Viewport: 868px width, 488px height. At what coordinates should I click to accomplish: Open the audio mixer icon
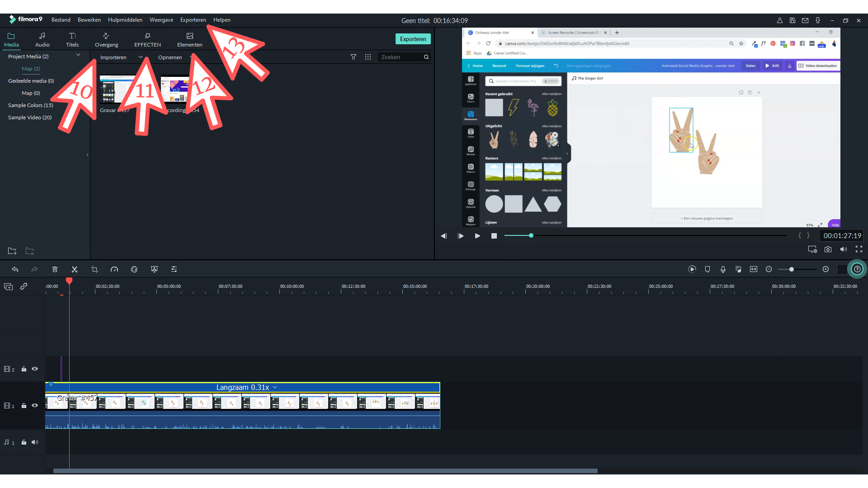coord(738,269)
